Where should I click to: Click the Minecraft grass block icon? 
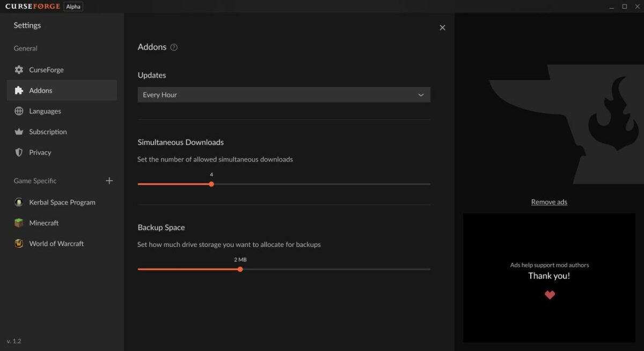[19, 223]
